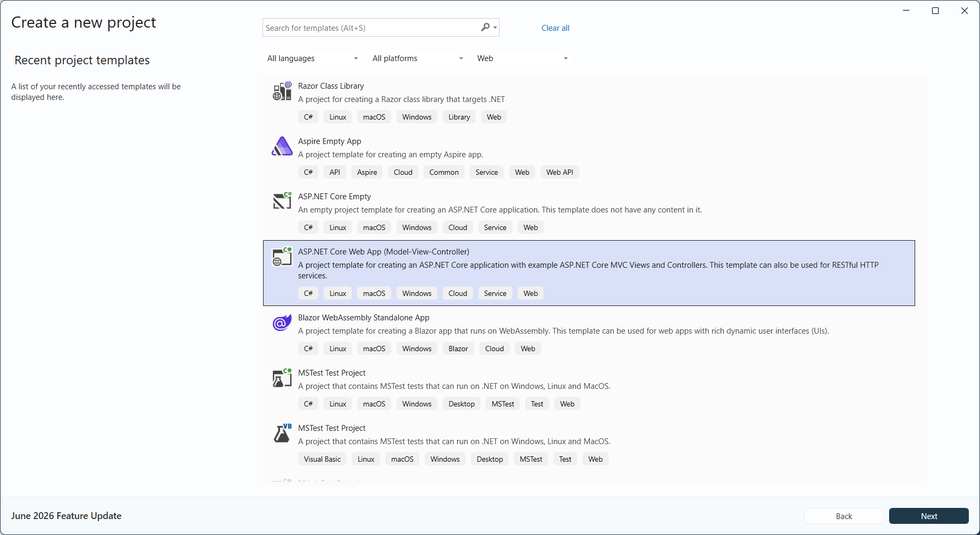980x535 pixels.
Task: Click the Recent project templates heading
Action: coord(82,61)
